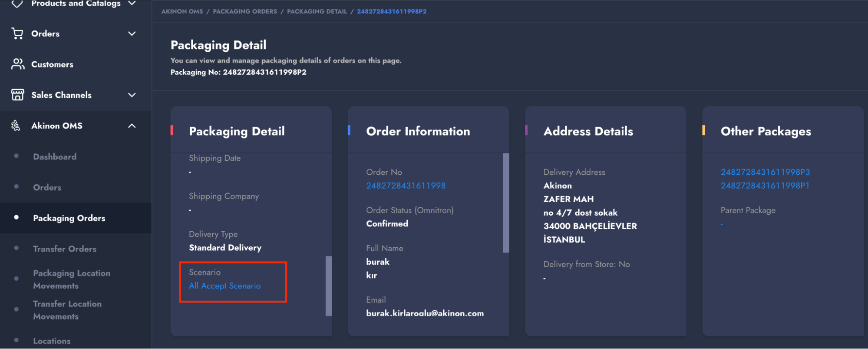868x349 pixels.
Task: Go to Transfer Orders submenu
Action: click(65, 249)
